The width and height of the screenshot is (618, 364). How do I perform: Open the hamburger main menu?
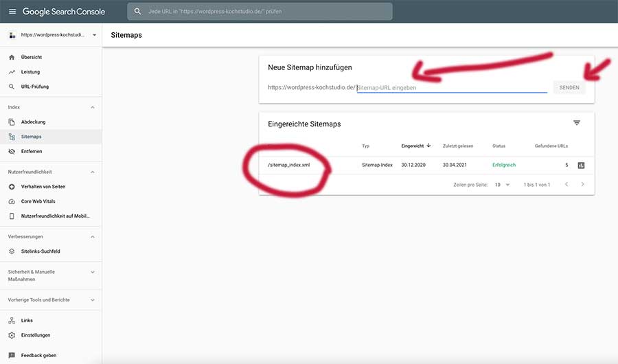click(12, 12)
